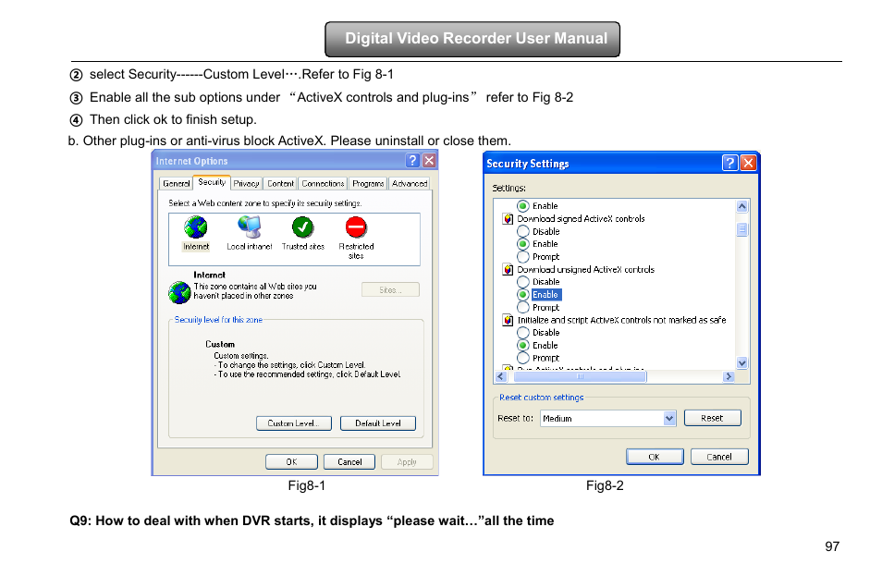Click the help icon in Internet Options

point(412,160)
